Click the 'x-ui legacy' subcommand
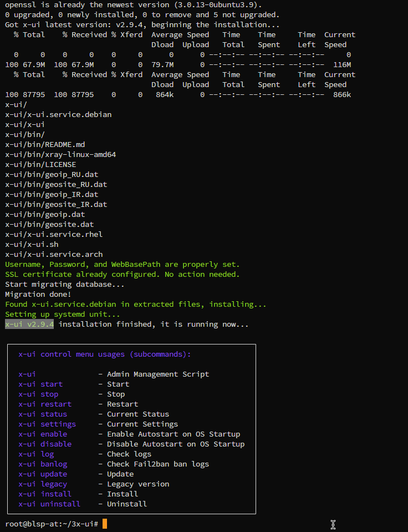 43,484
